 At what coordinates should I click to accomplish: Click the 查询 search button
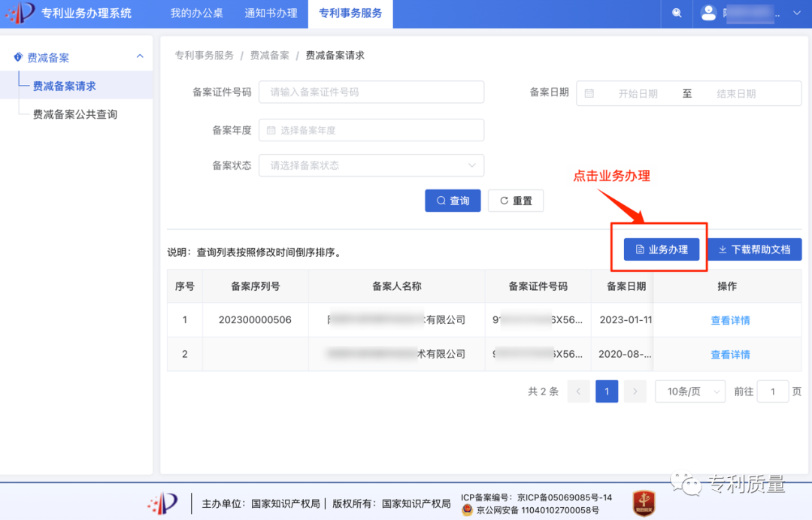click(x=453, y=201)
